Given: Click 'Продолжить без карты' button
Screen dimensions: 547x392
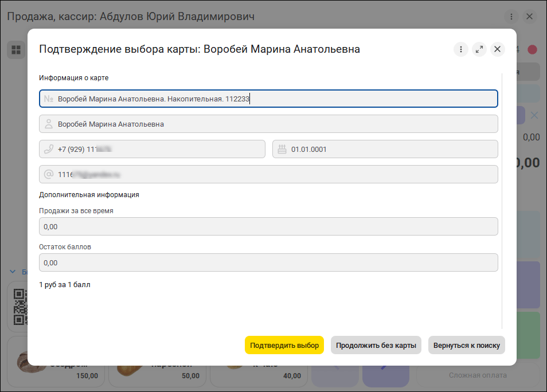Looking at the screenshot, I should 376,345.
